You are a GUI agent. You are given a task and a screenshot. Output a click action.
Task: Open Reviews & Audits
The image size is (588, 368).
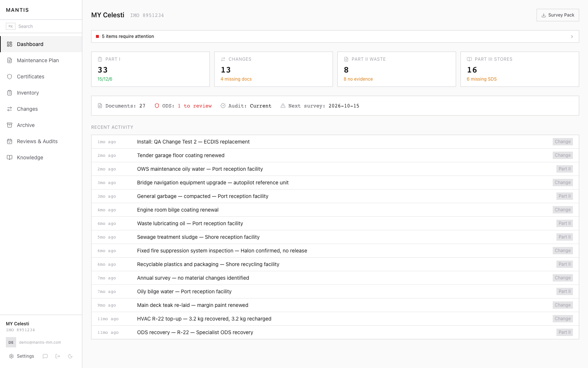(41, 141)
